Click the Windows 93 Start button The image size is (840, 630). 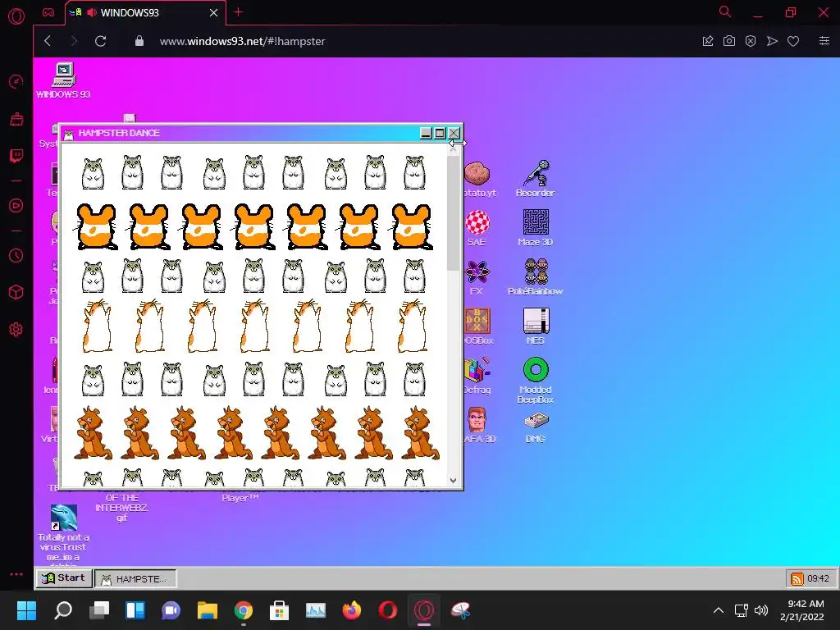pyautogui.click(x=64, y=578)
